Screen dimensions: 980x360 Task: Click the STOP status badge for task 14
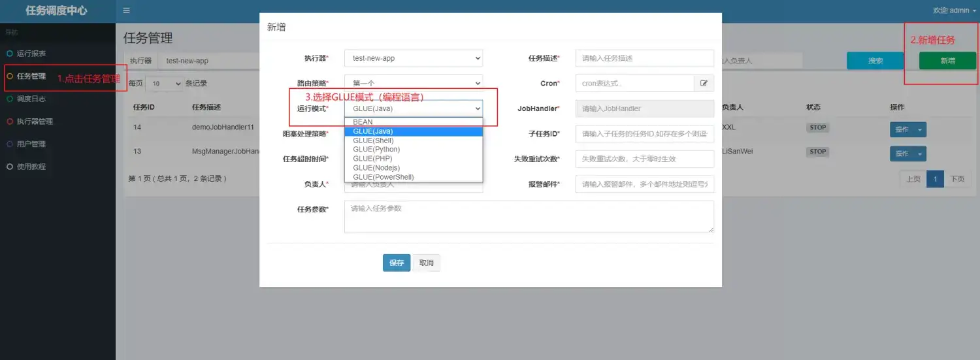pos(817,127)
